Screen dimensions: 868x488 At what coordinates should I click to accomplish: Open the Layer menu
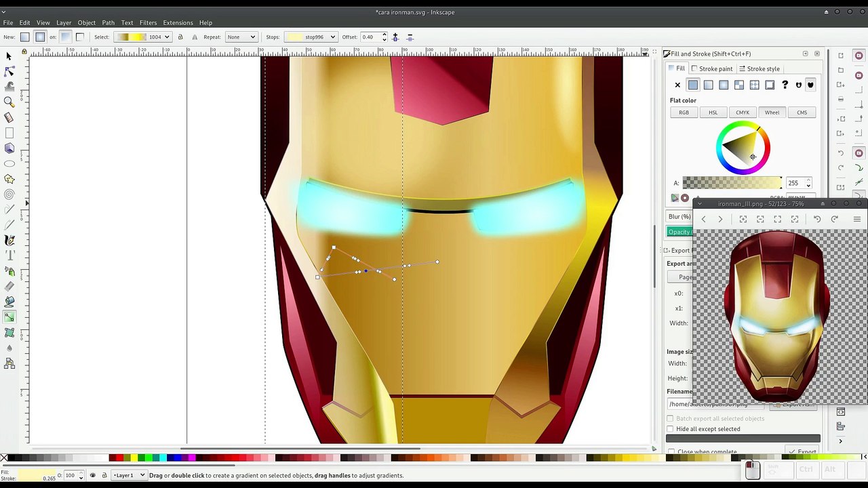tap(64, 22)
